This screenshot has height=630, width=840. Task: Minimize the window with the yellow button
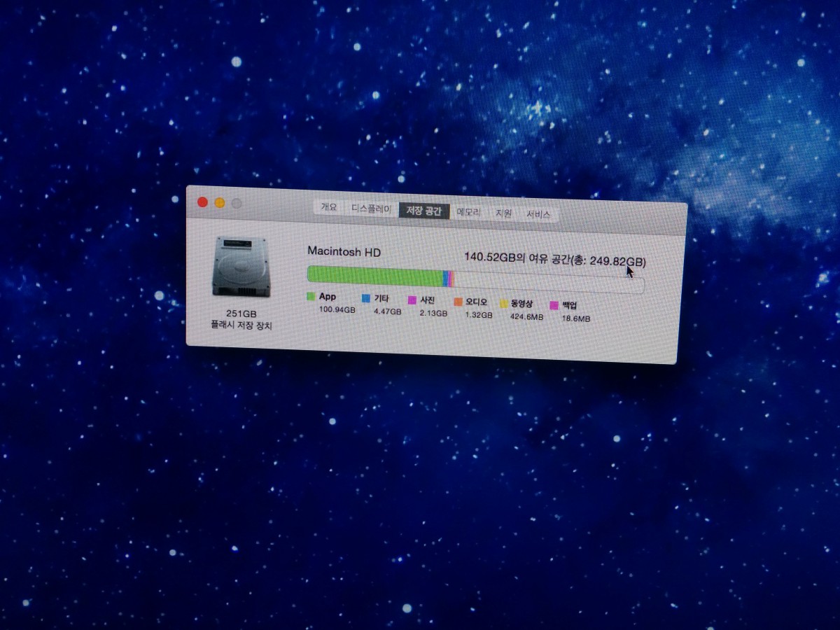coord(220,203)
